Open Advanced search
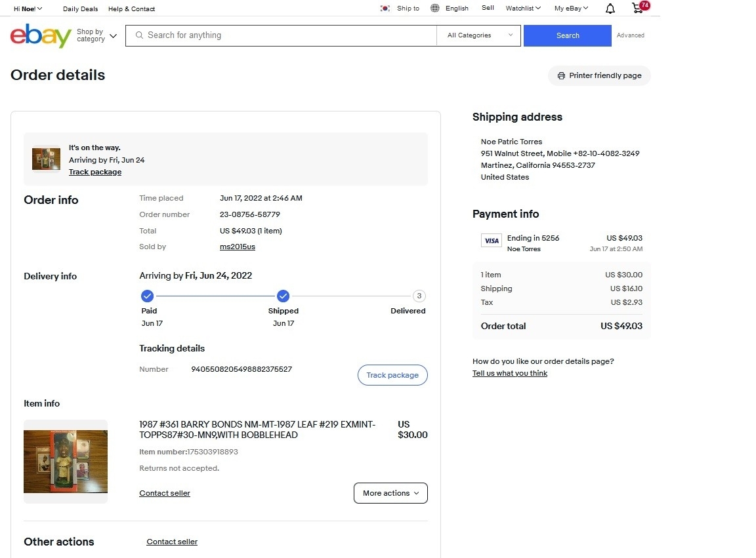The width and height of the screenshot is (756, 558). [x=630, y=35]
